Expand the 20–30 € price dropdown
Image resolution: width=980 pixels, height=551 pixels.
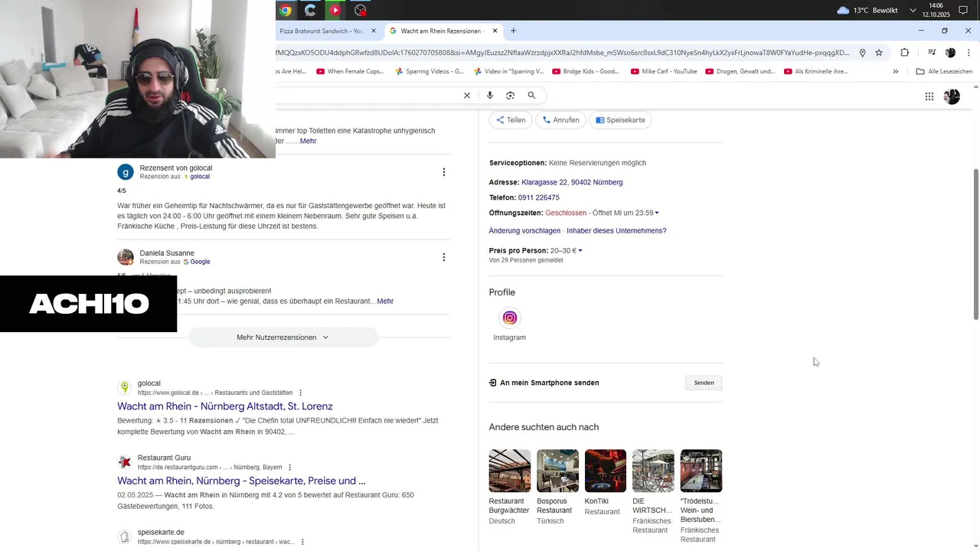[x=567, y=251]
